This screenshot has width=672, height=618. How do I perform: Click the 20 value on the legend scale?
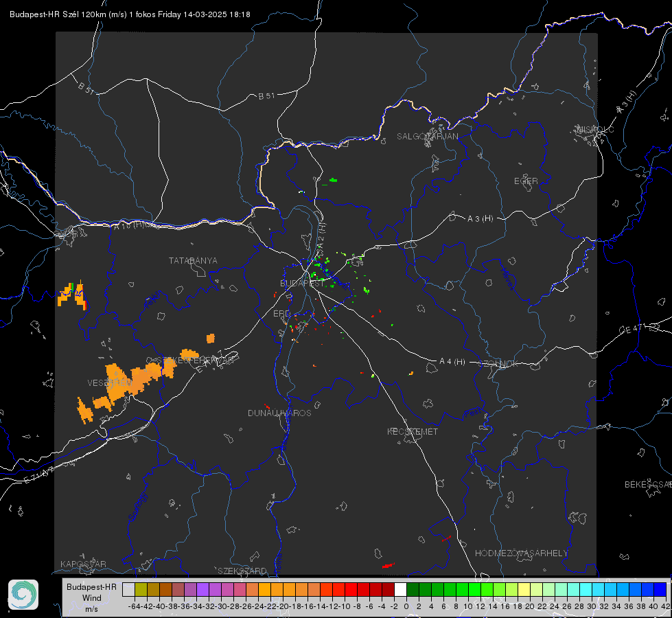tap(530, 606)
